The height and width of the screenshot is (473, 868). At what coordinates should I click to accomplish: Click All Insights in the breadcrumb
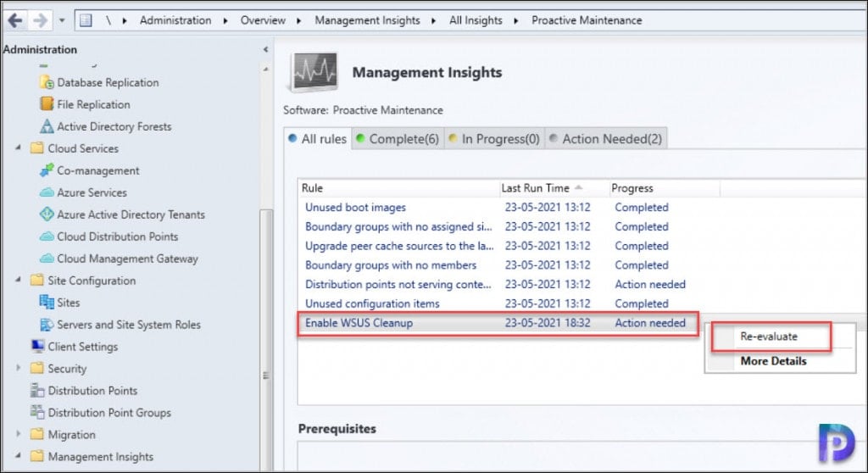click(x=476, y=20)
